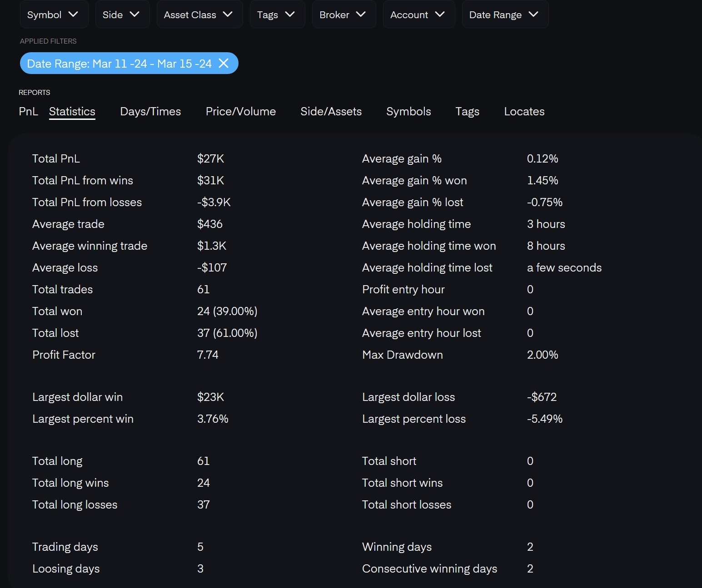Show the Locates report tab
The height and width of the screenshot is (588, 702).
click(x=524, y=111)
